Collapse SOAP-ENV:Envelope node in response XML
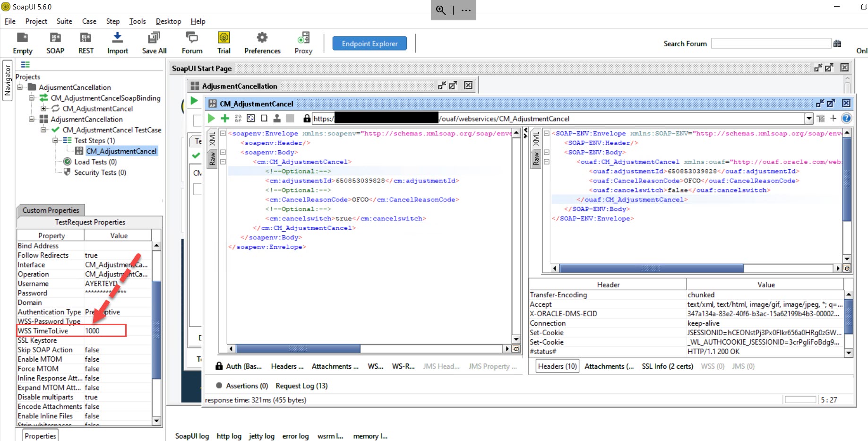 click(x=546, y=133)
